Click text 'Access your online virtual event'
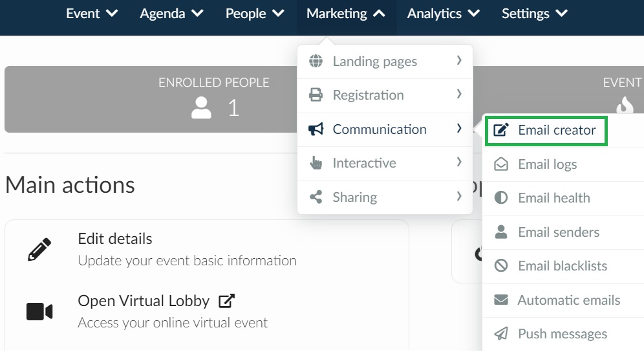The width and height of the screenshot is (644, 352). pyautogui.click(x=173, y=323)
